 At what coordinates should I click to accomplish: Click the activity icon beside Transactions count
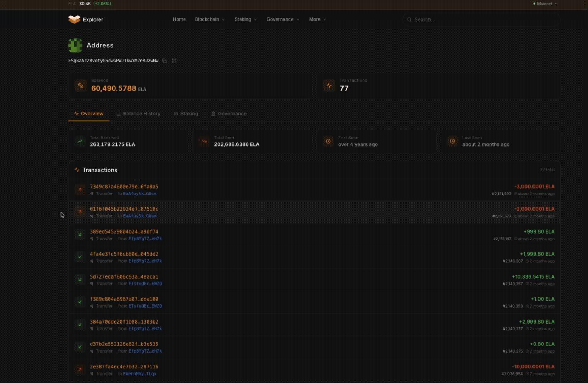point(329,85)
